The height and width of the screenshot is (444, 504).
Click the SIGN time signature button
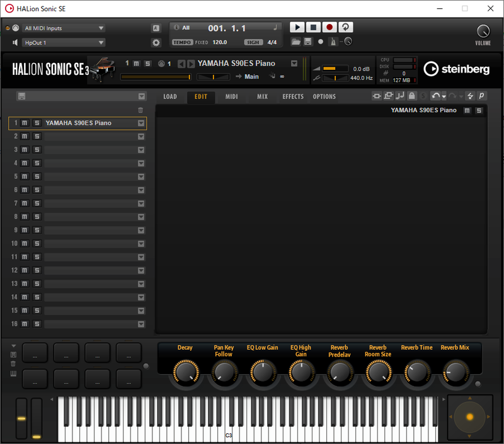[x=253, y=42]
